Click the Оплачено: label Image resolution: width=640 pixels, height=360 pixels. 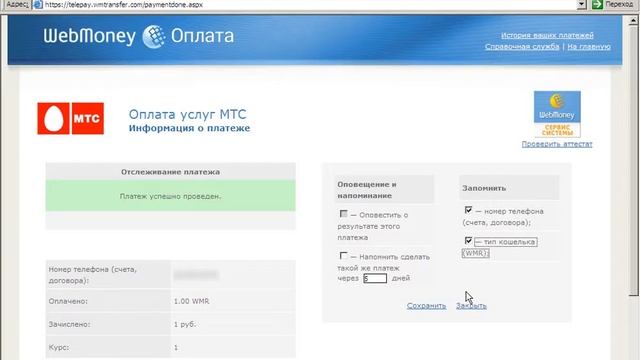pos(68,301)
